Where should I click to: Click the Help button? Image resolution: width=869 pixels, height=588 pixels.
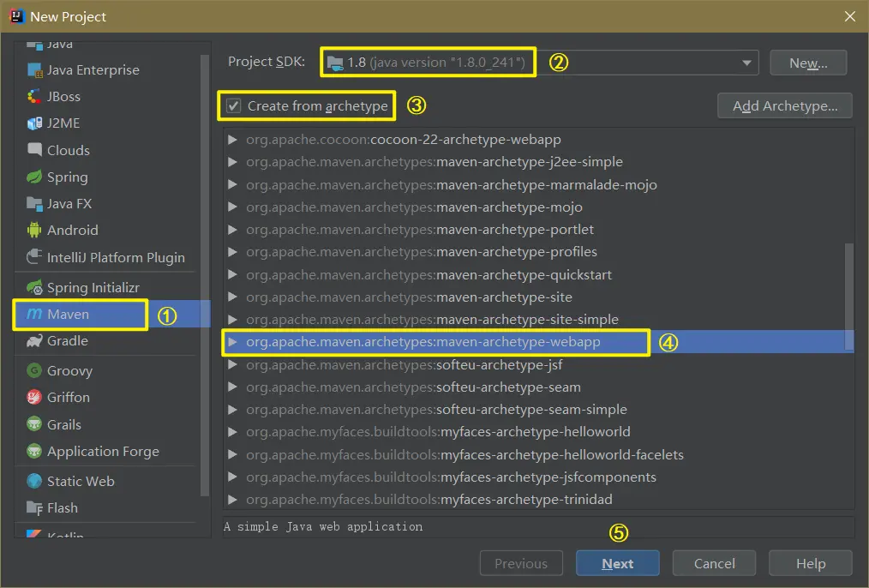pyautogui.click(x=810, y=564)
